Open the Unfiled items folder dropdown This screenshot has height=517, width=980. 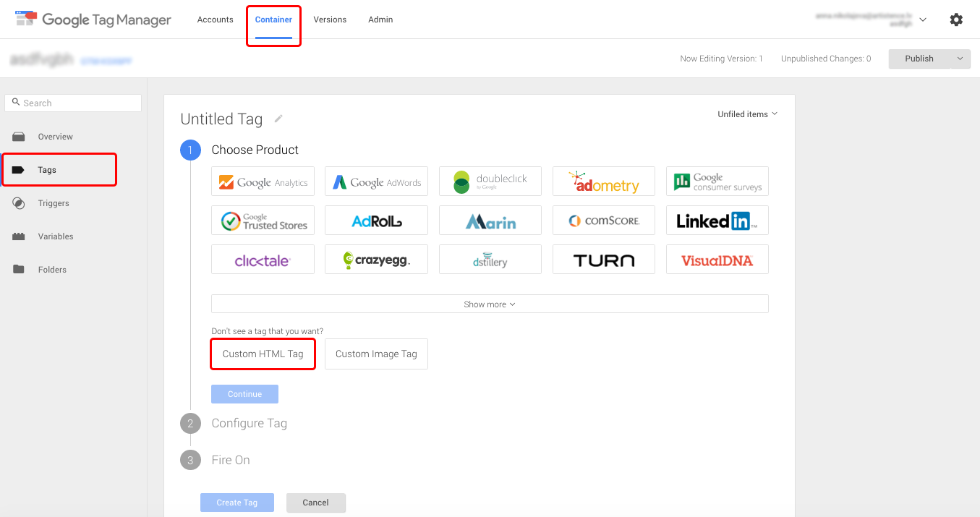pyautogui.click(x=747, y=114)
